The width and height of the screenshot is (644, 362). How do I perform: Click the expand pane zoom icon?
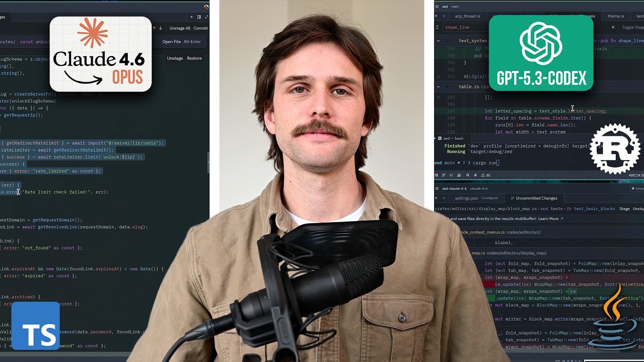pyautogui.click(x=206, y=17)
